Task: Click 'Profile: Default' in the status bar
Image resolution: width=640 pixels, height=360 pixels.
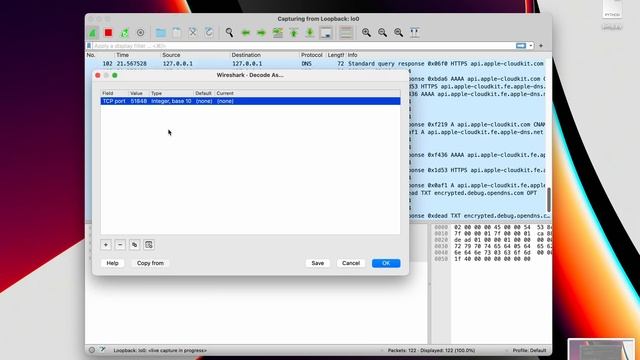Action: pyautogui.click(x=529, y=350)
